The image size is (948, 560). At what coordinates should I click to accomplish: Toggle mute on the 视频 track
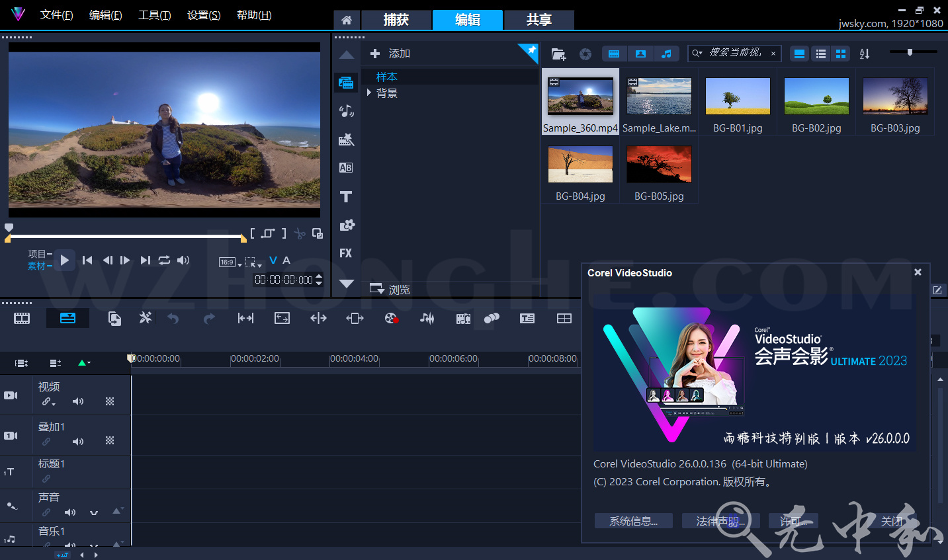click(x=77, y=401)
